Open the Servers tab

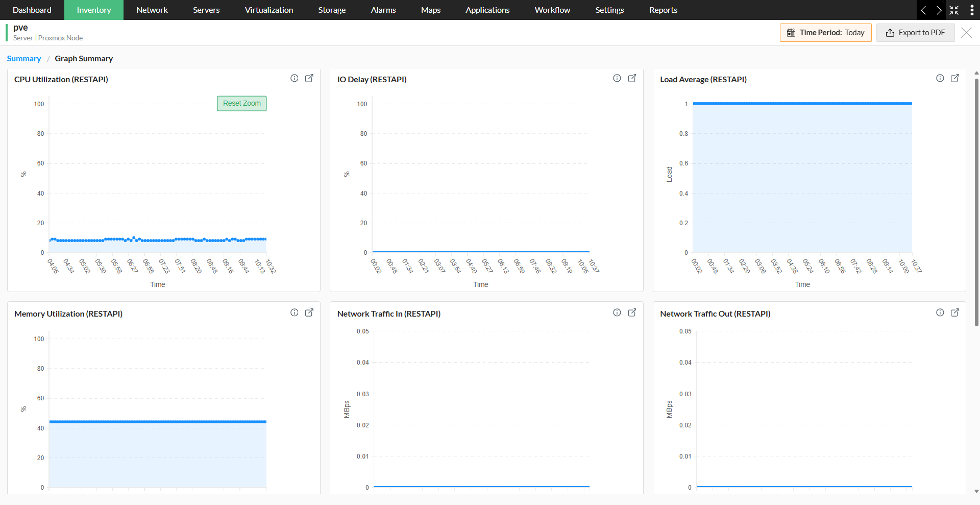tap(206, 10)
